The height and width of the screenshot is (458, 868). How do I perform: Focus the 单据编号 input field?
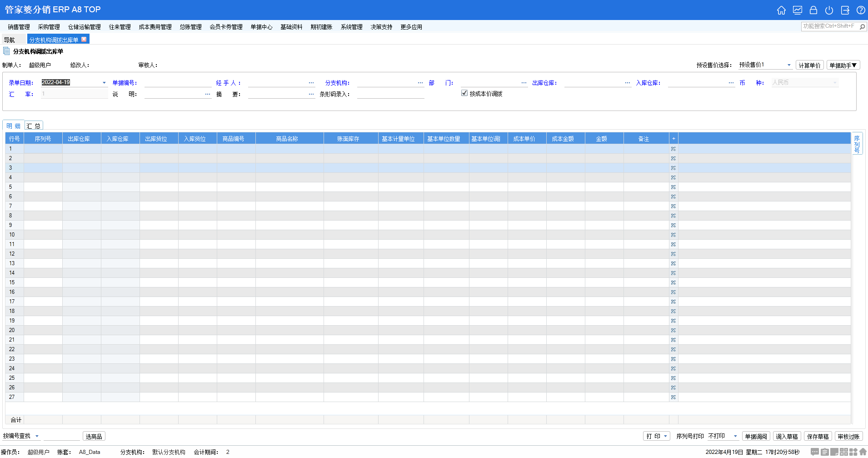178,83
